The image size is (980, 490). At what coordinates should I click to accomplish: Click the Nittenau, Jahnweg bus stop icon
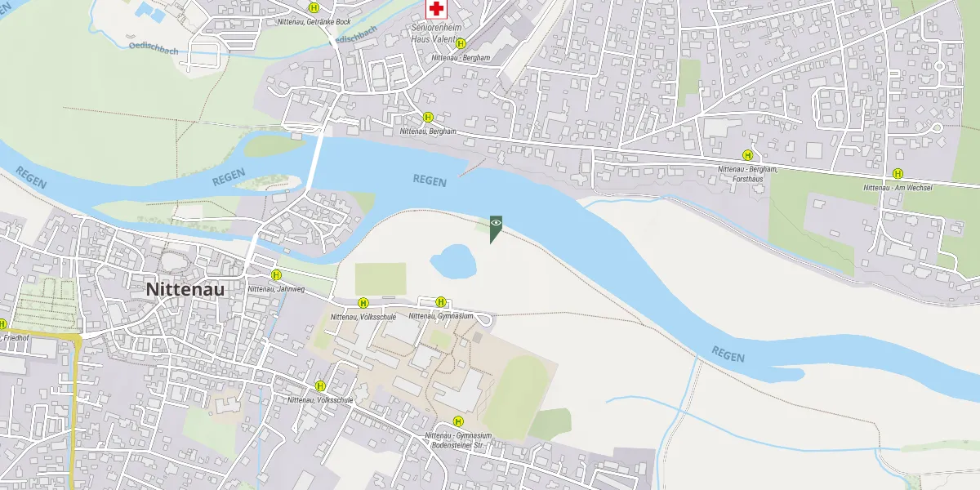click(276, 275)
